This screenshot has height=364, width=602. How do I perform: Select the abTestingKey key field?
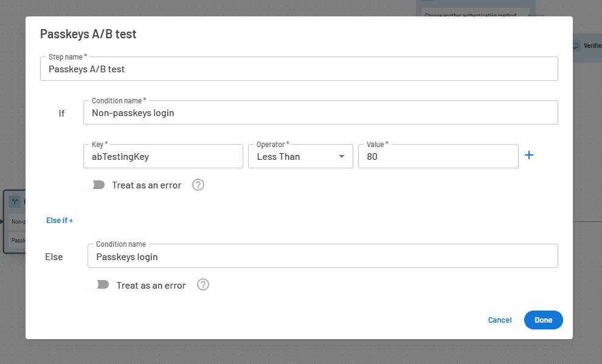(162, 156)
